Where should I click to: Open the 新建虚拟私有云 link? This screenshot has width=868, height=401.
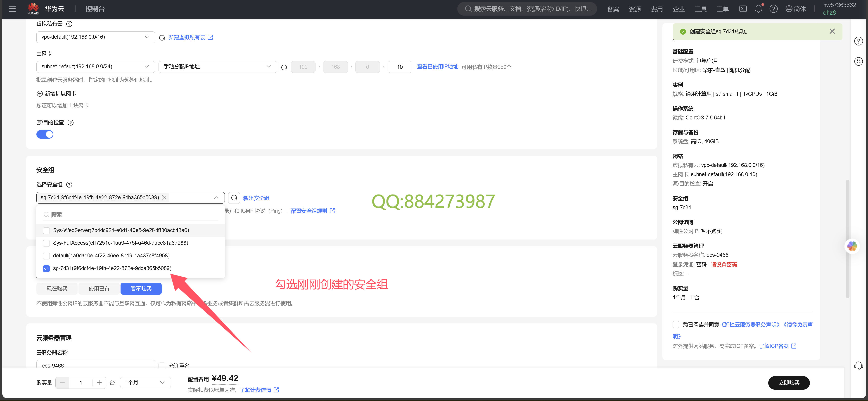coord(191,37)
